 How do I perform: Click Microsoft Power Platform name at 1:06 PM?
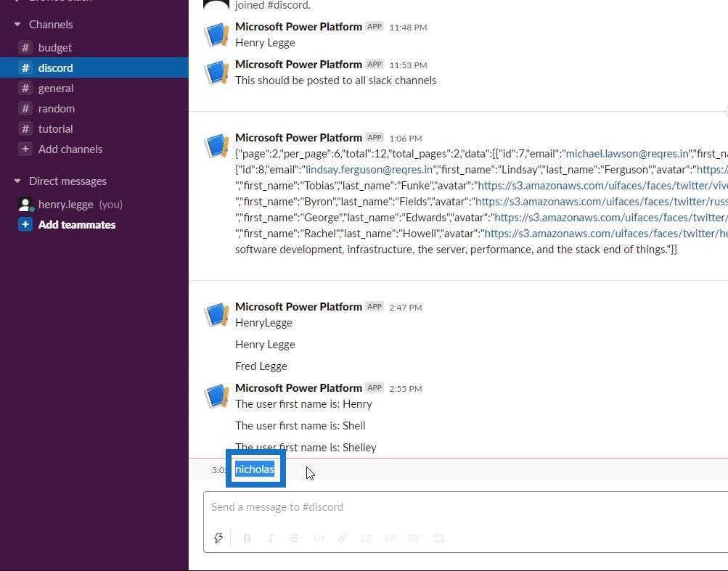click(298, 137)
